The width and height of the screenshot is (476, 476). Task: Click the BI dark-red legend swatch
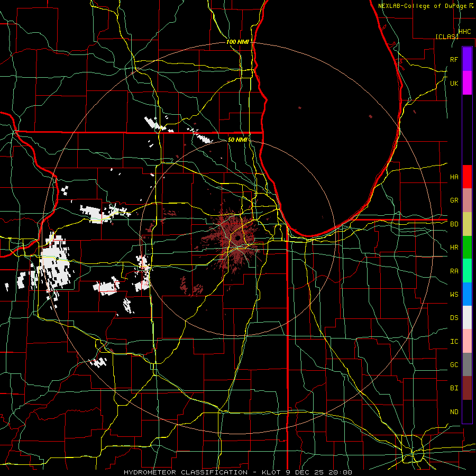coord(467,388)
